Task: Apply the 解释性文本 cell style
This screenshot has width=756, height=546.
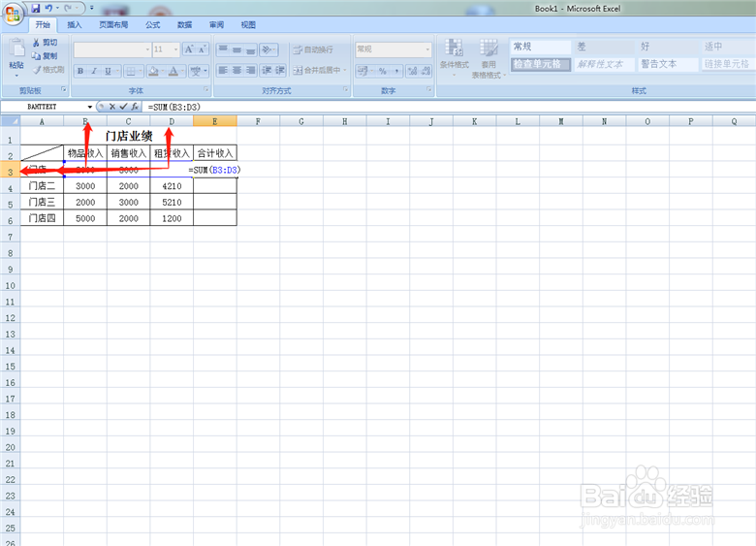Action: pos(604,64)
